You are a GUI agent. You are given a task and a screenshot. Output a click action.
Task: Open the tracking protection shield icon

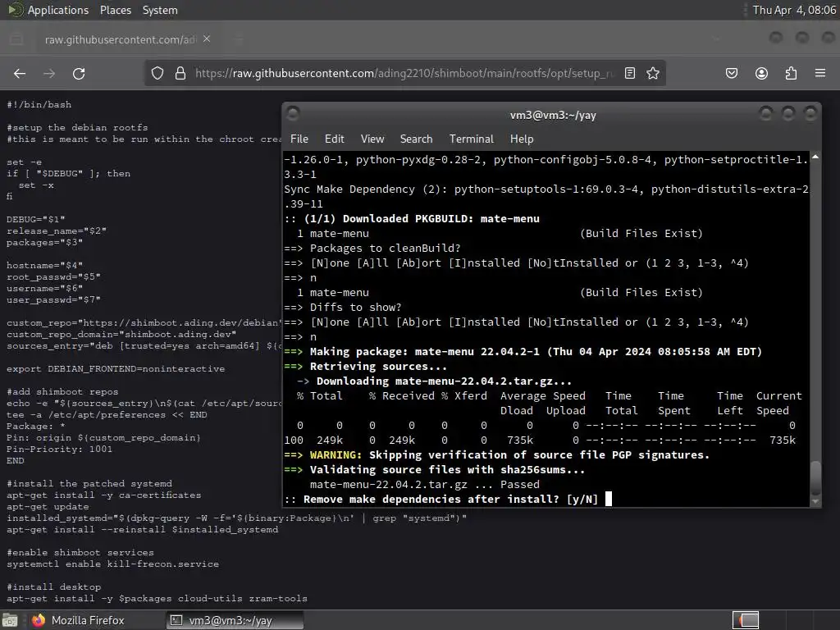click(x=157, y=73)
